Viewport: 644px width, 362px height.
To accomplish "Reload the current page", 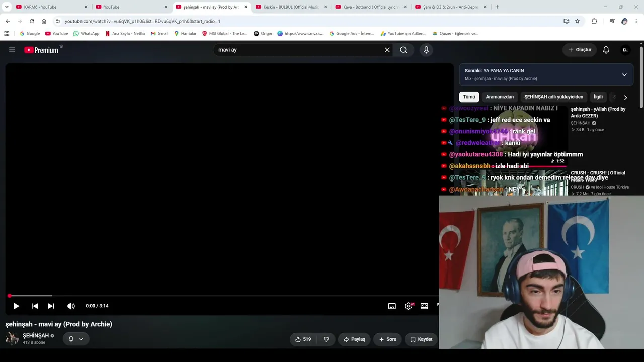I will pos(32,21).
